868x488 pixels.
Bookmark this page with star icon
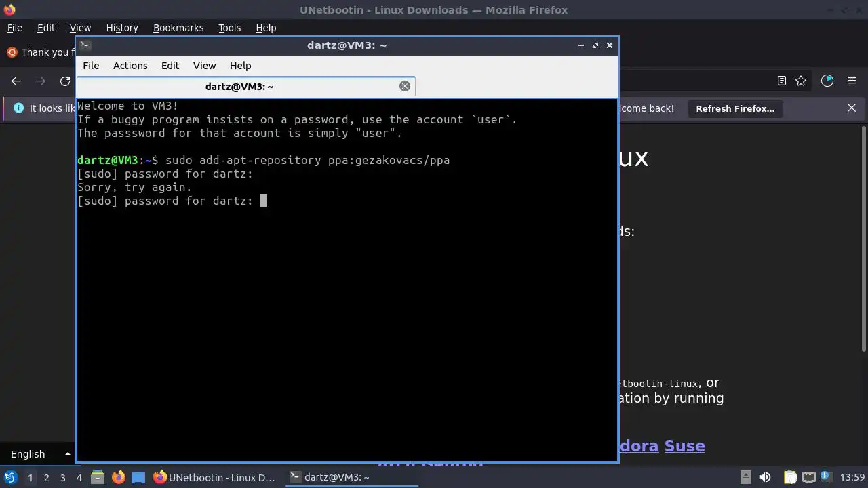(801, 81)
